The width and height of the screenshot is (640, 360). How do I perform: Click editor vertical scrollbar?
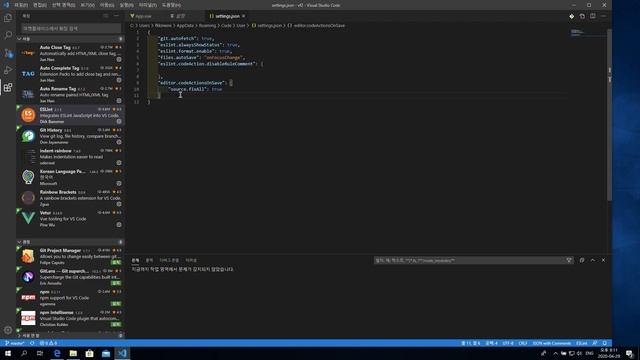coord(609,114)
